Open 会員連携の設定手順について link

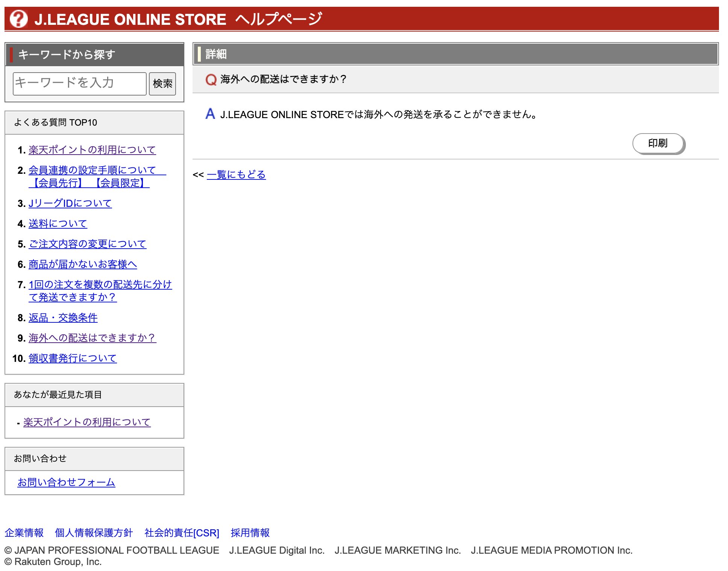click(x=97, y=176)
